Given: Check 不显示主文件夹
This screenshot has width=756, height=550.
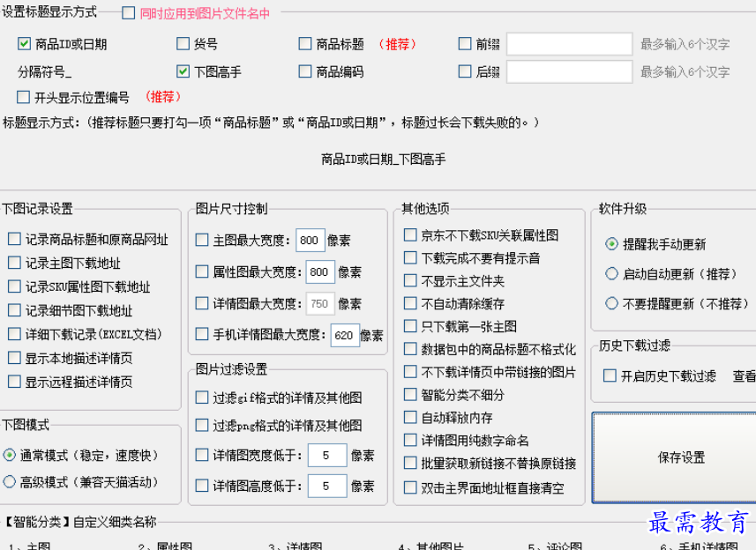Looking at the screenshot, I should click(x=410, y=280).
